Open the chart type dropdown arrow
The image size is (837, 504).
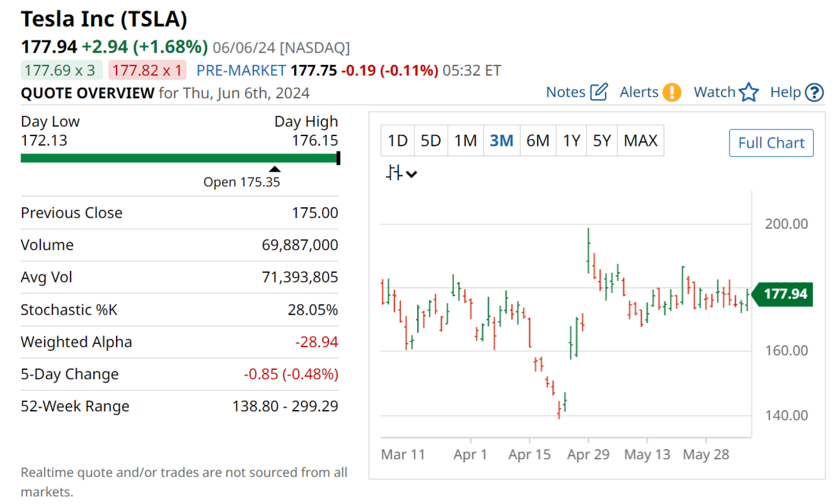pos(411,174)
